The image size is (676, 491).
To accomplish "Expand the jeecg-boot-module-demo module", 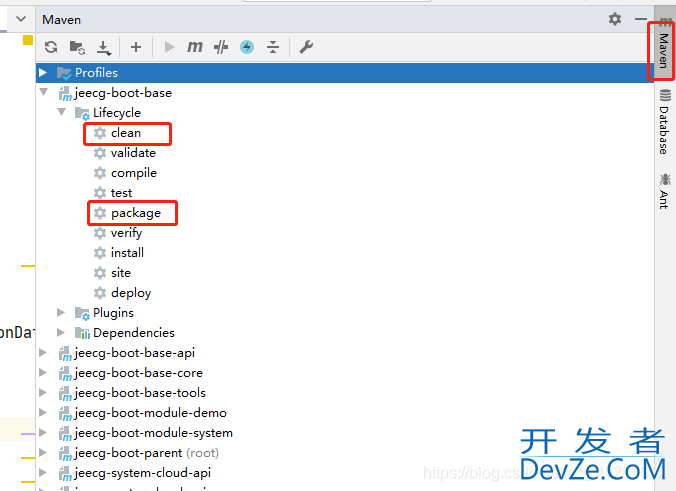I will pos(43,412).
